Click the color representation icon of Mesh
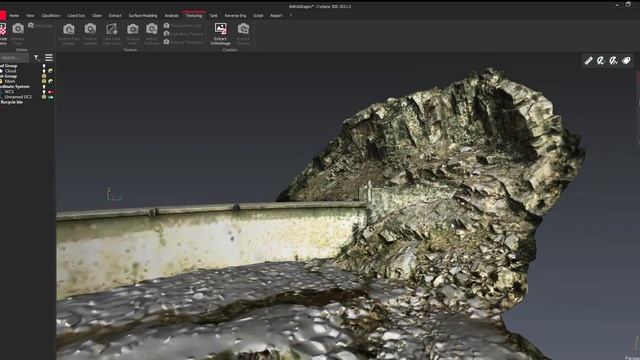Screen dimensions: 640x360 click(51, 81)
